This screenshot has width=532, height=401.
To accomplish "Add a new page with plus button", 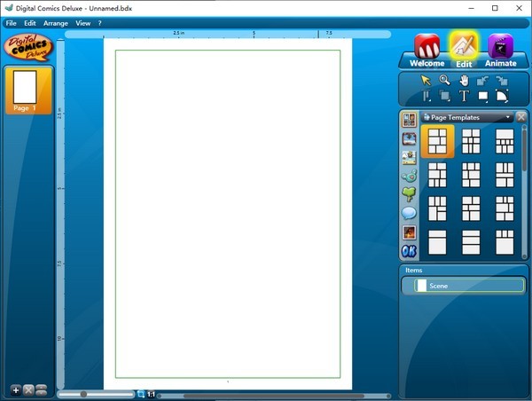I will point(16,390).
